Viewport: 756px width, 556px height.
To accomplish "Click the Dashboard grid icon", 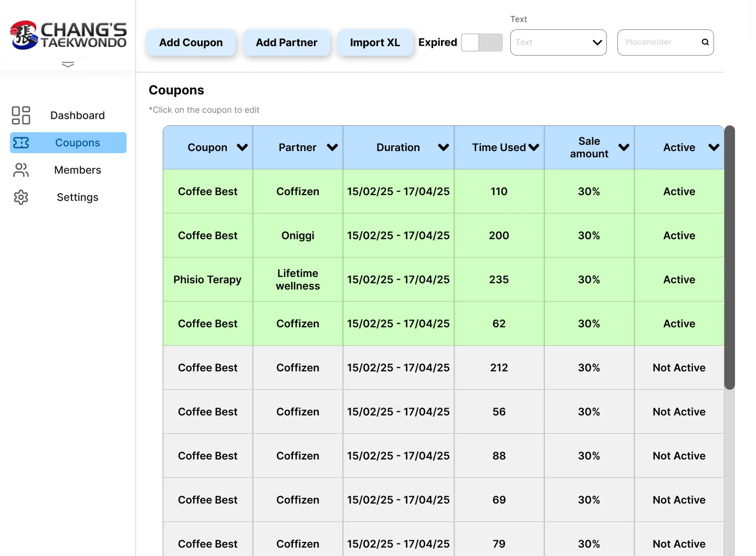I will click(21, 115).
